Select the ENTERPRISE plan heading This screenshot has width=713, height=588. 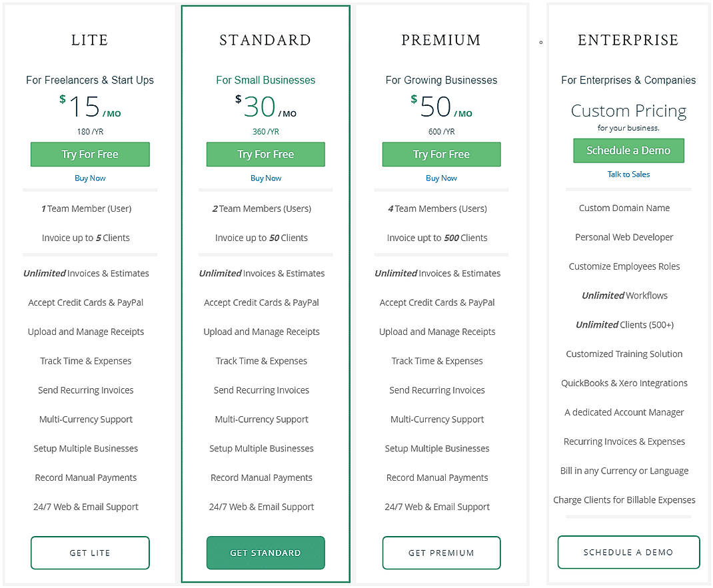tap(628, 40)
